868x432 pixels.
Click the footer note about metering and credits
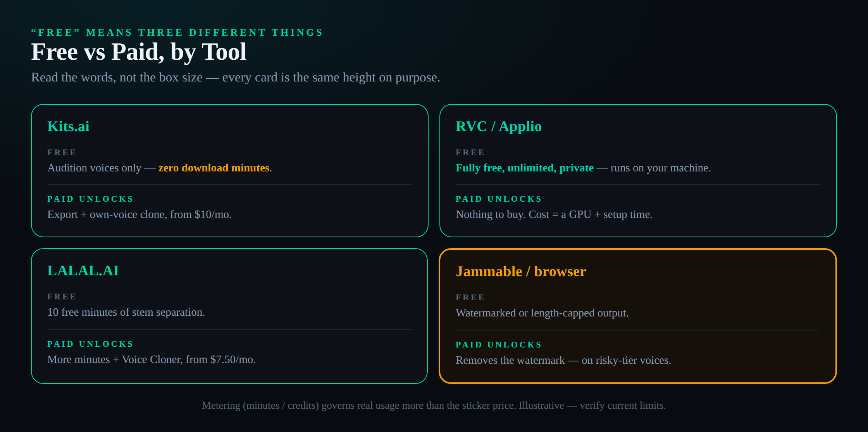(x=434, y=405)
